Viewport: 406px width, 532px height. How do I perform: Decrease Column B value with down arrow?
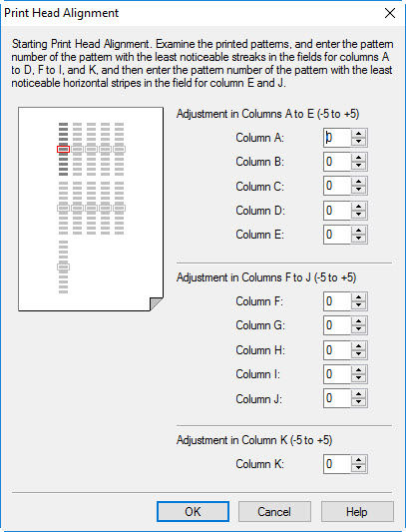358,166
